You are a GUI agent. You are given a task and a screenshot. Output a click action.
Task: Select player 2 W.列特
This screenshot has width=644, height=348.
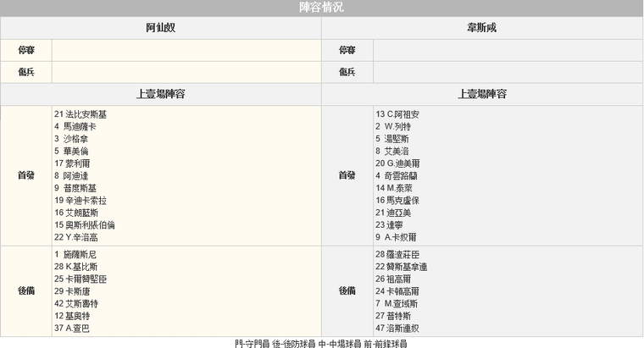point(393,127)
